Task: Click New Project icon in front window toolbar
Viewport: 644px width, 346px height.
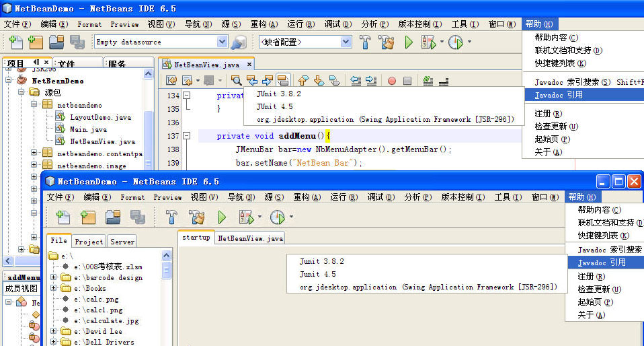Action: coord(88,217)
